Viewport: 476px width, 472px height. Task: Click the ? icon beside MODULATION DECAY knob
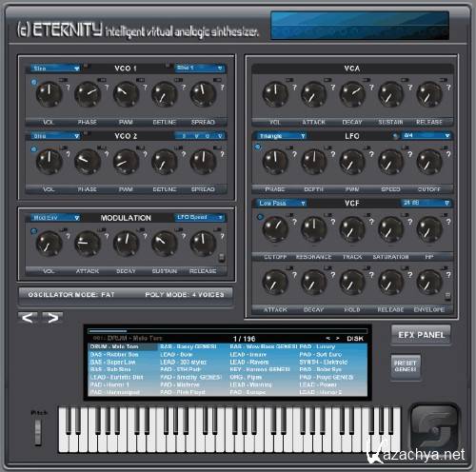coord(145,236)
